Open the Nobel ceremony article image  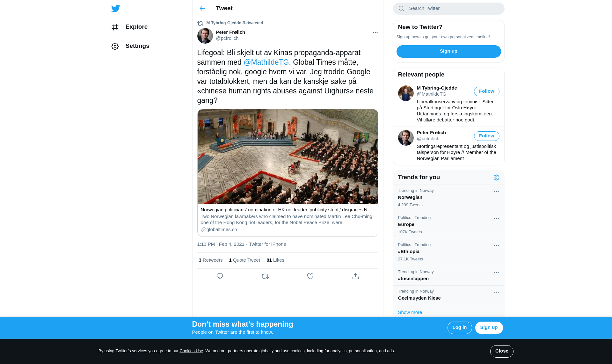[x=288, y=157]
